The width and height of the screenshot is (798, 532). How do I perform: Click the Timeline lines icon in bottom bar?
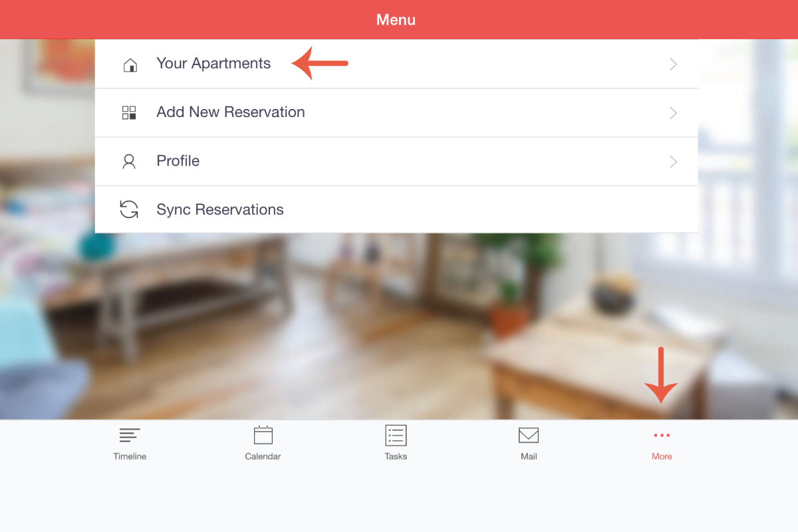130,436
